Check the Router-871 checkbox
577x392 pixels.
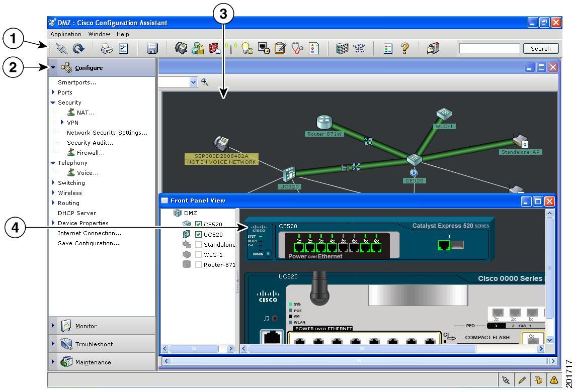point(198,265)
